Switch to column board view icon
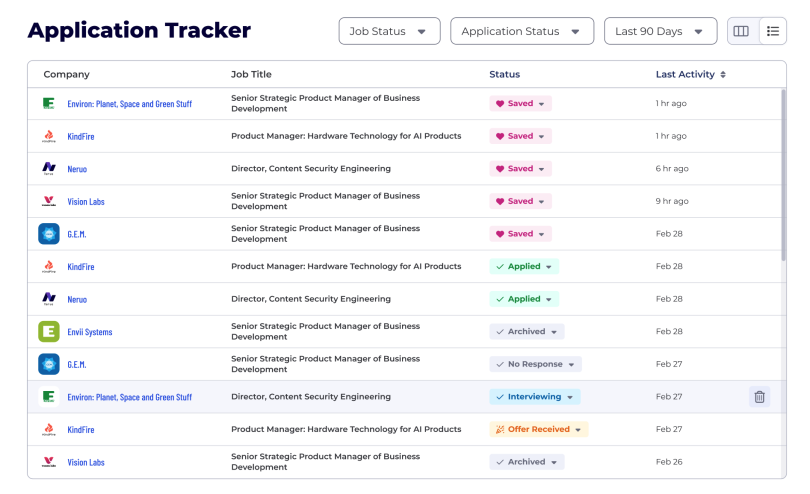This screenshot has width=810, height=494. (x=741, y=31)
